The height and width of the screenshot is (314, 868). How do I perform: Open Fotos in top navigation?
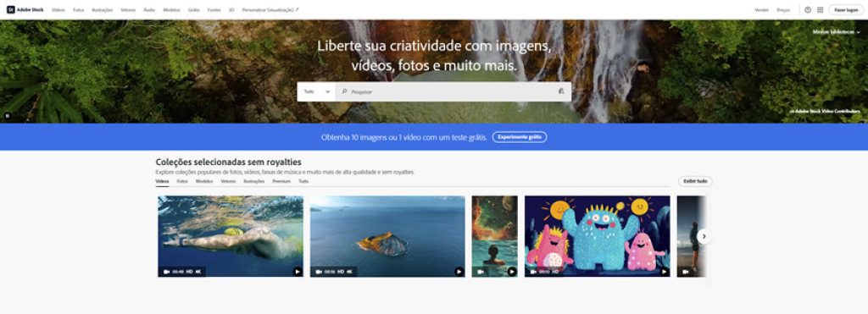tap(79, 10)
